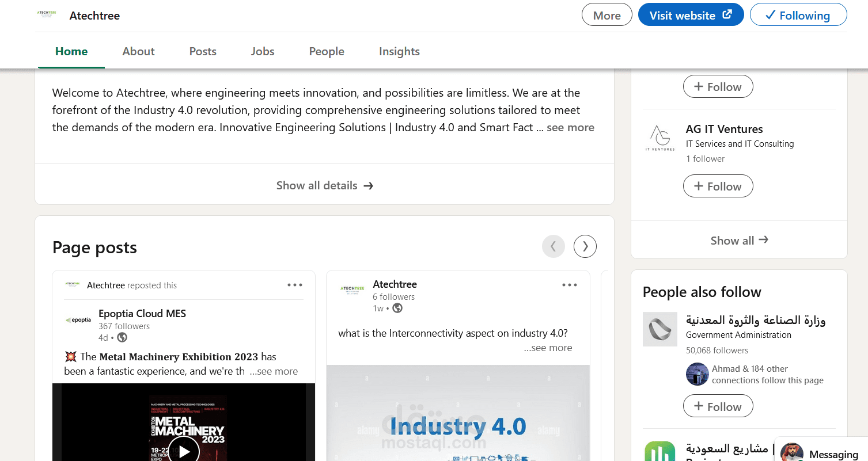
Task: Click Ahmad's connection avatar
Action: 698,374
